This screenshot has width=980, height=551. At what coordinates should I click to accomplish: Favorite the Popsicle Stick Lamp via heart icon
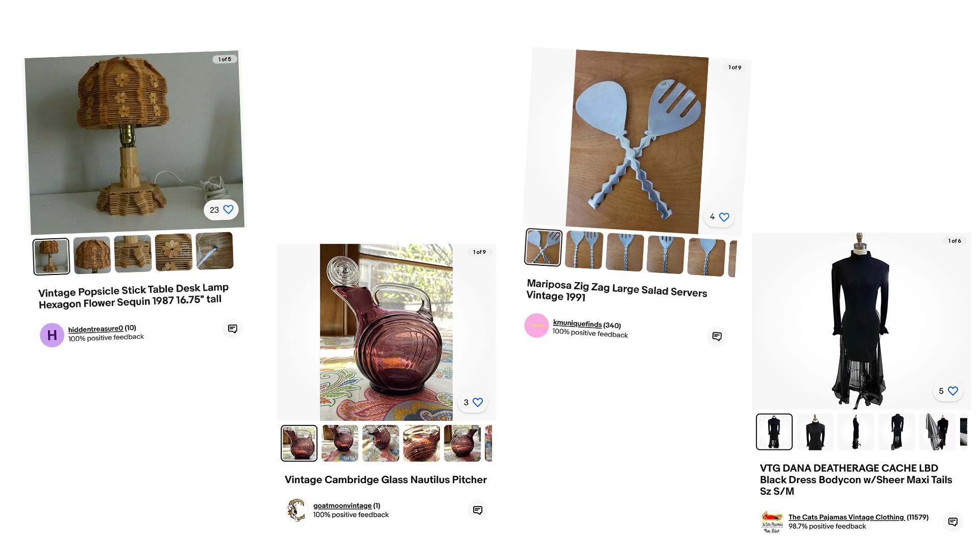pyautogui.click(x=228, y=209)
